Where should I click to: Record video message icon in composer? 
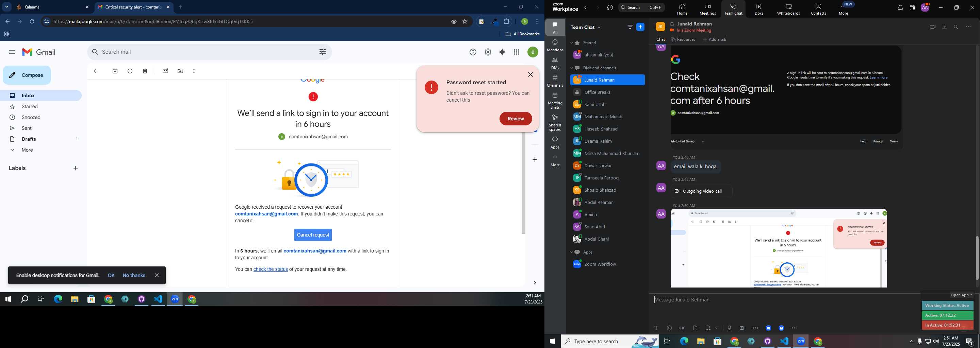(742, 328)
